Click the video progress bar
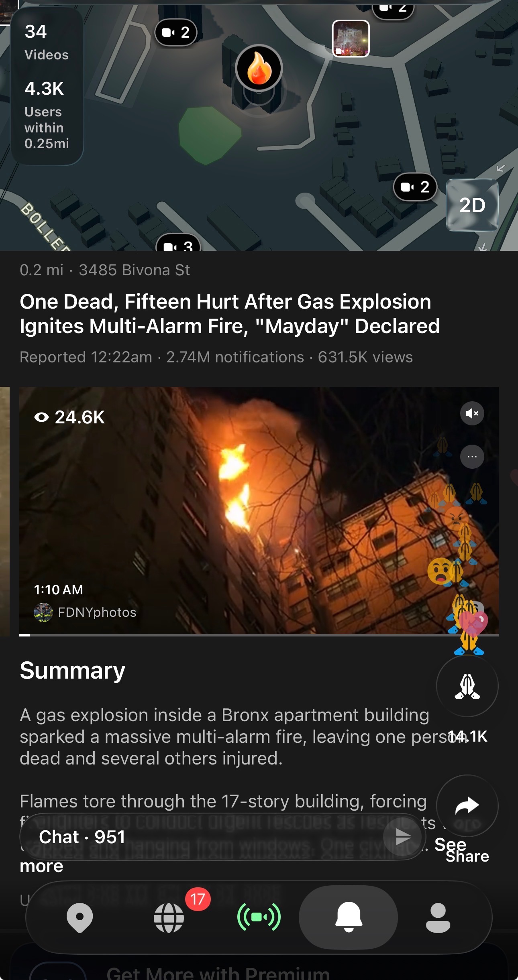This screenshot has height=980, width=518. click(x=259, y=635)
